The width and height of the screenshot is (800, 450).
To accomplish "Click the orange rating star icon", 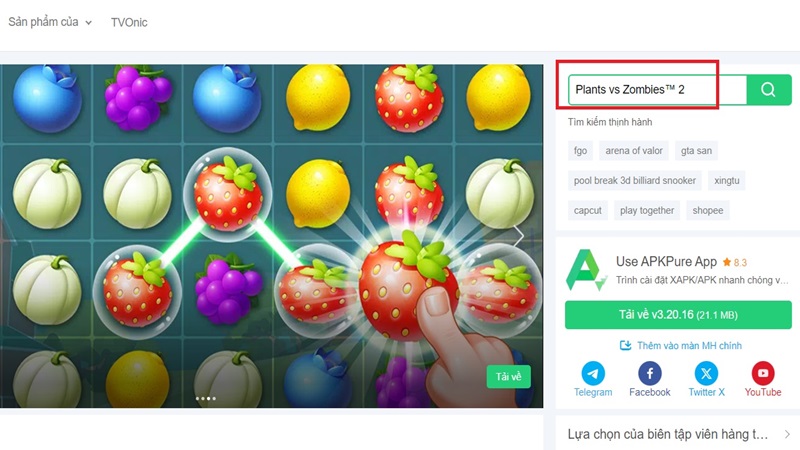I will 727,262.
